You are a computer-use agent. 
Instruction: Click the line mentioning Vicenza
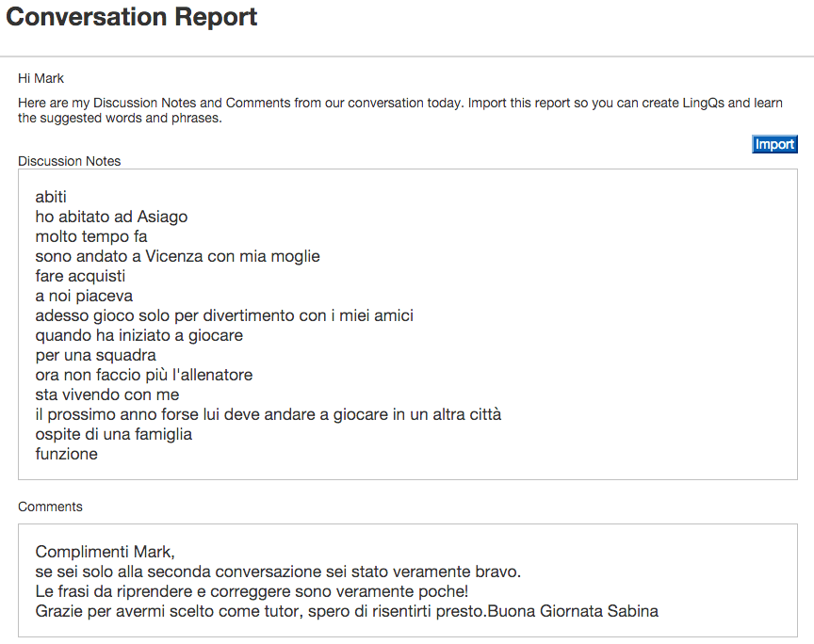177,256
